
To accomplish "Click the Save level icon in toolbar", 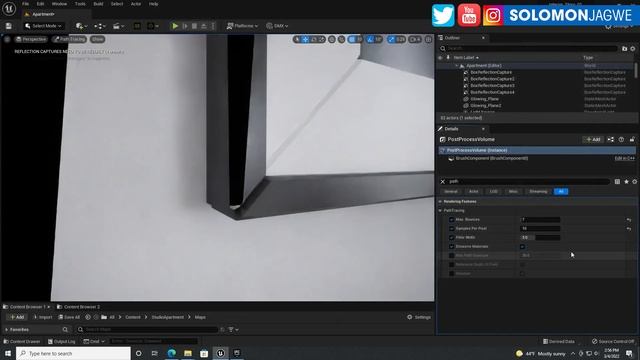I will [x=9, y=26].
